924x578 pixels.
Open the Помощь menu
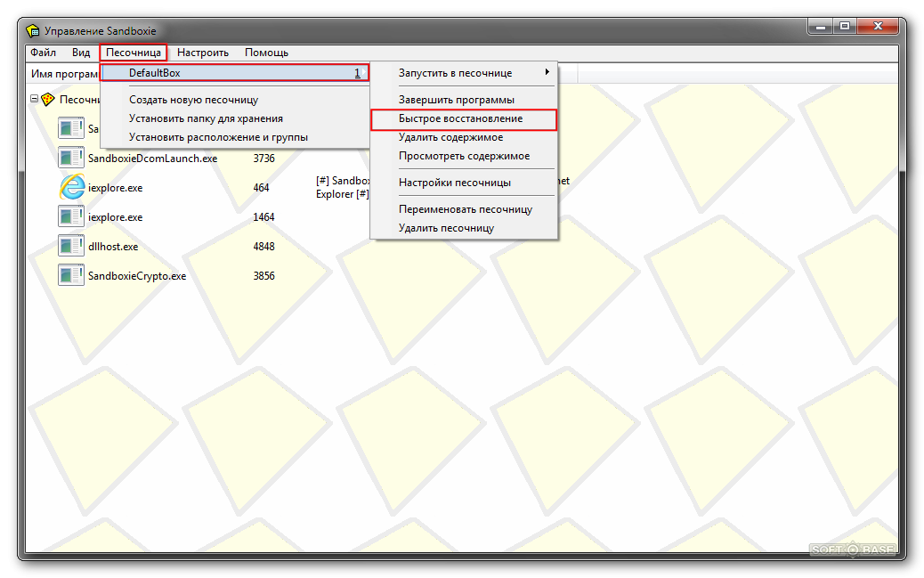(266, 53)
